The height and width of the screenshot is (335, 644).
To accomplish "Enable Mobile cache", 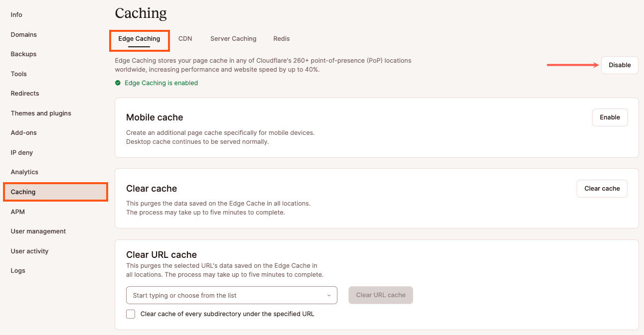I will pyautogui.click(x=610, y=117).
